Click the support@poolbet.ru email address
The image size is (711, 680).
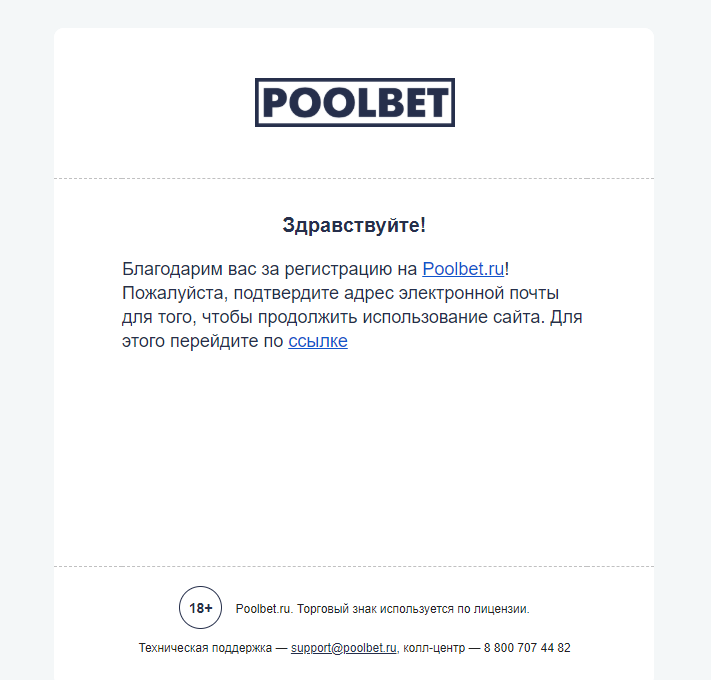(x=344, y=648)
